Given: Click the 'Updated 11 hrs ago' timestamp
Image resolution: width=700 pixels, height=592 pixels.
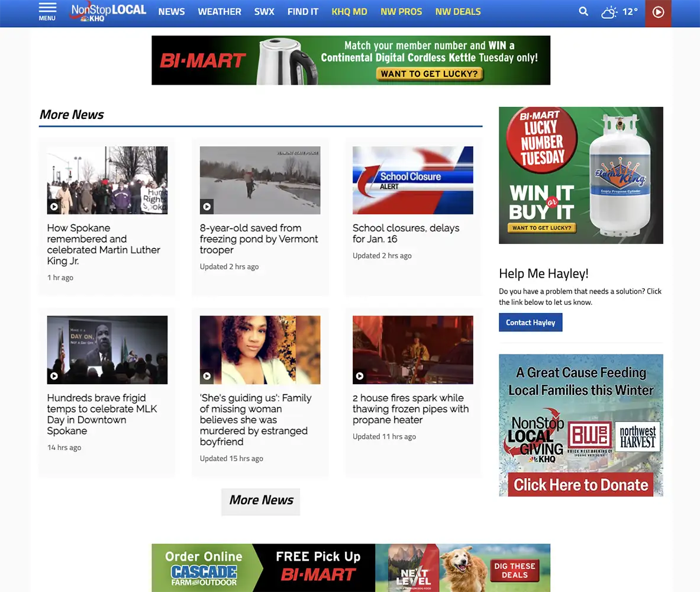Looking at the screenshot, I should click(385, 436).
